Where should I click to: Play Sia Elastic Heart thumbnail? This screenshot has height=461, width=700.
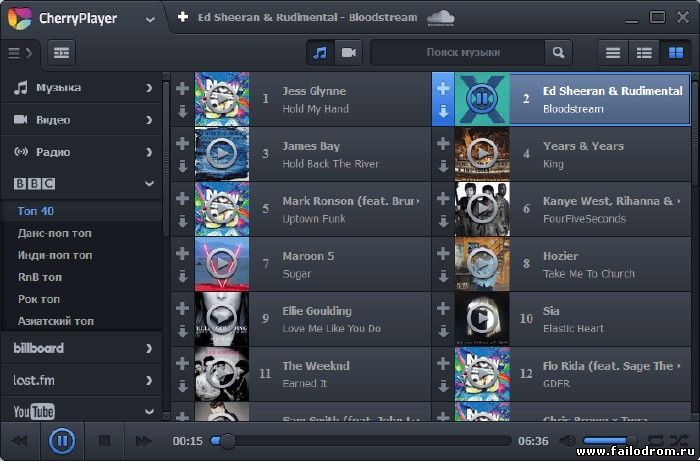coord(482,319)
